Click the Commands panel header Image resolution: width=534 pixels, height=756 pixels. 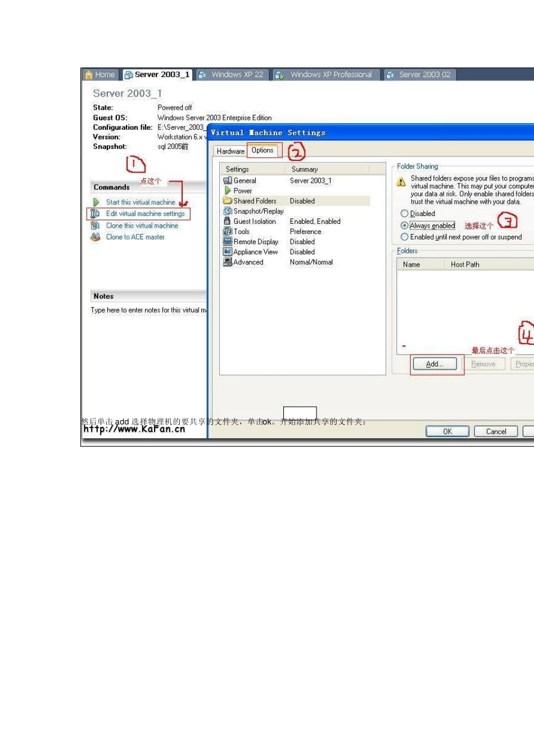148,187
